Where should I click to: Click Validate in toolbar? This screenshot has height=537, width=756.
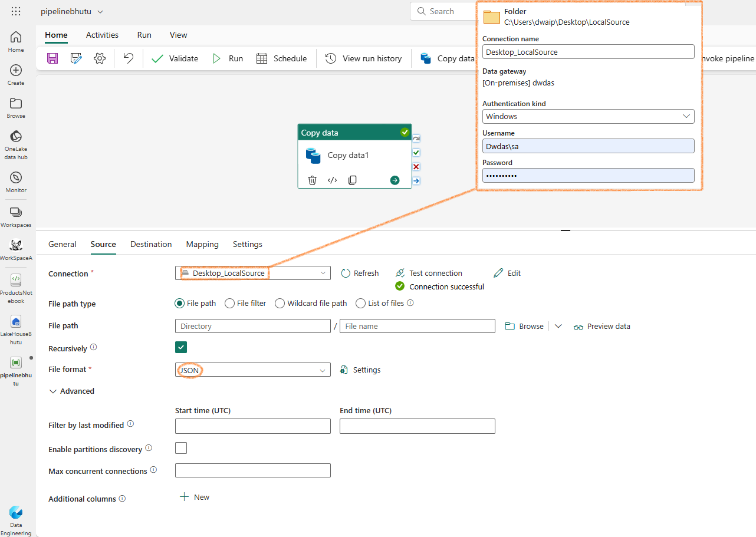(175, 58)
